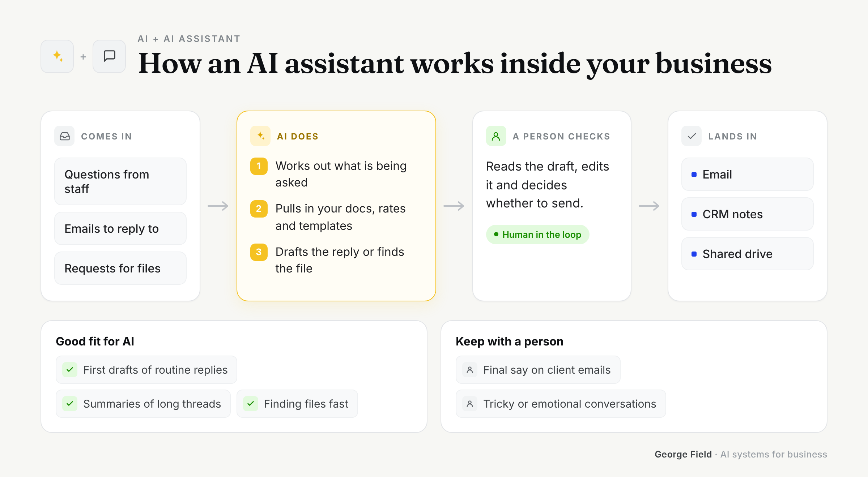Viewport: 868px width, 477px height.
Task: Click the check icon for Summaries of long threads
Action: point(70,404)
